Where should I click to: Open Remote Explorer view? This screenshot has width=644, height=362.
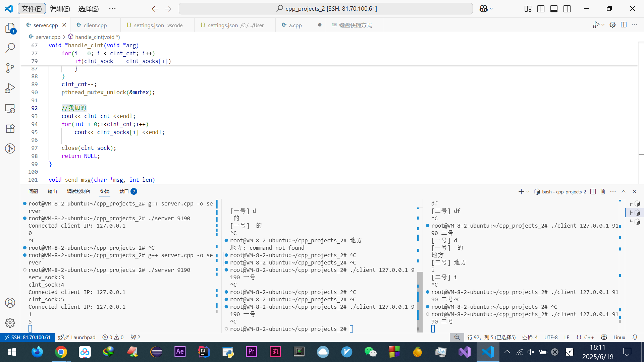click(x=10, y=108)
